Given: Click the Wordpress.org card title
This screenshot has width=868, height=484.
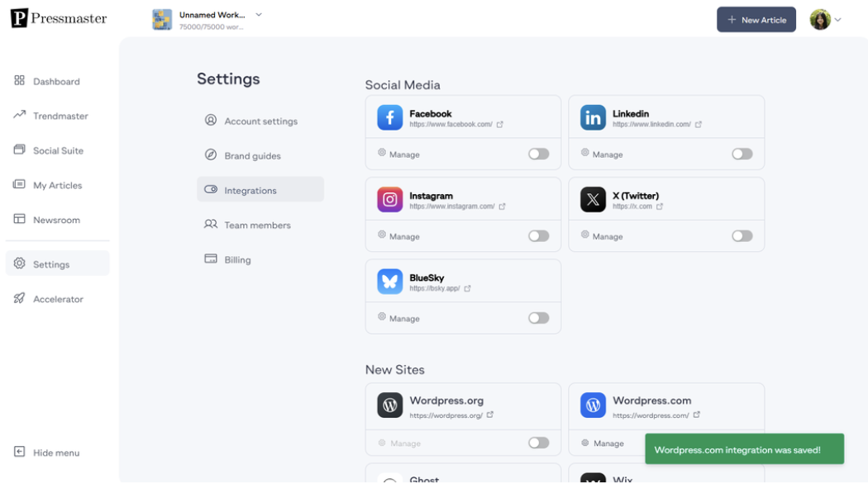Looking at the screenshot, I should 446,401.
